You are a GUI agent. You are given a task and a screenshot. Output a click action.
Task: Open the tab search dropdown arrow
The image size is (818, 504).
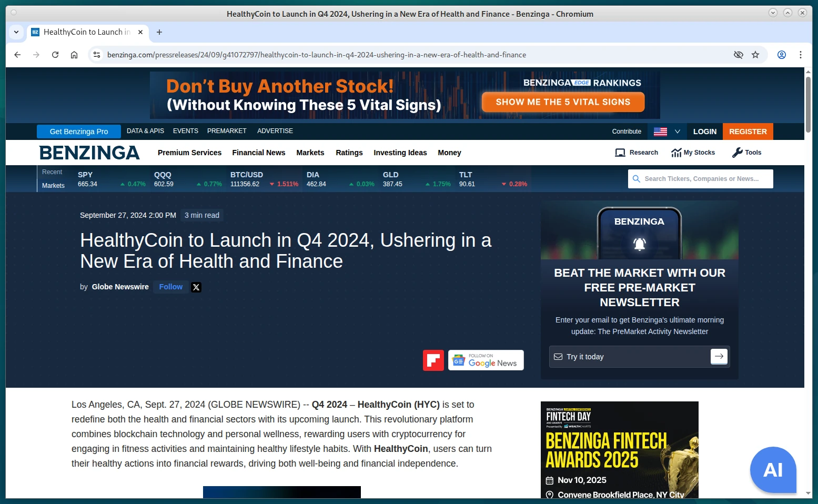pyautogui.click(x=16, y=32)
